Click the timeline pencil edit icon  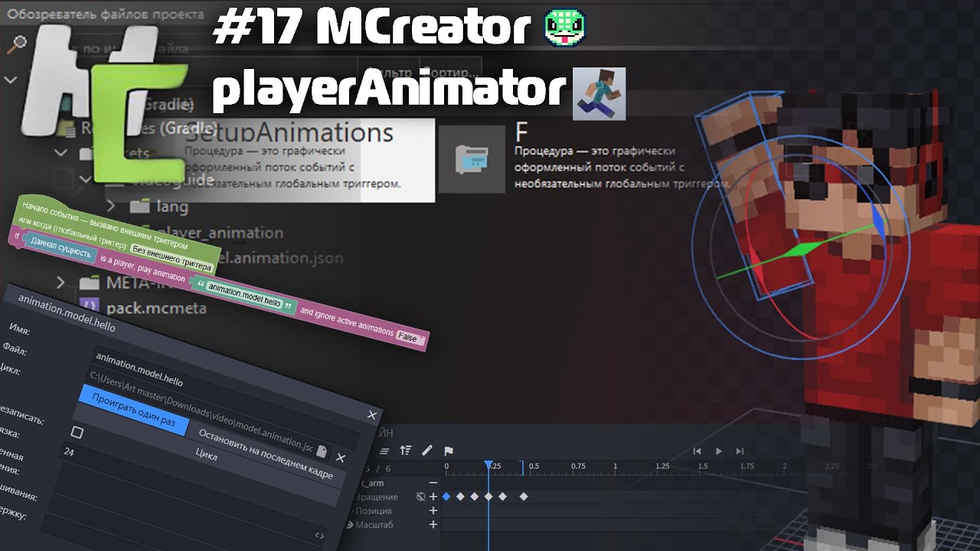(427, 451)
